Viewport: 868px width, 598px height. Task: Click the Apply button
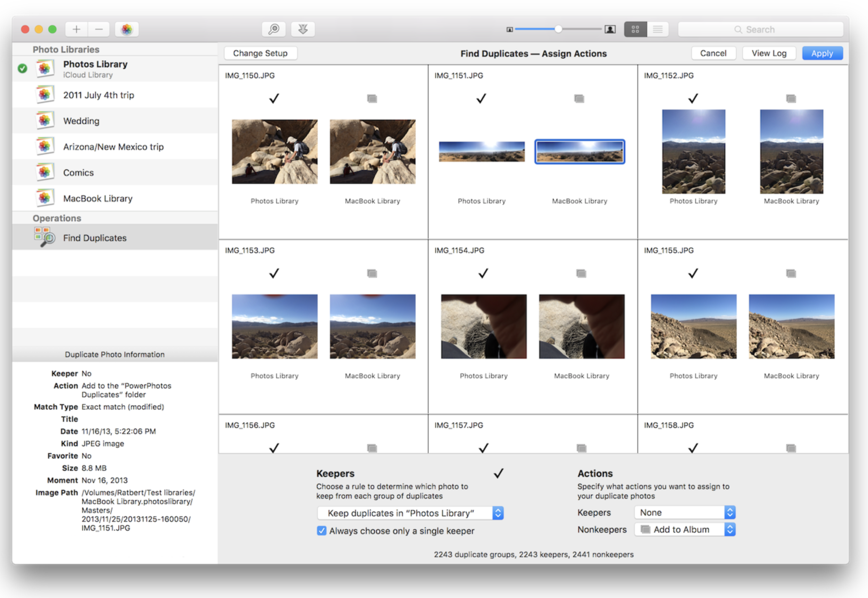coord(822,53)
